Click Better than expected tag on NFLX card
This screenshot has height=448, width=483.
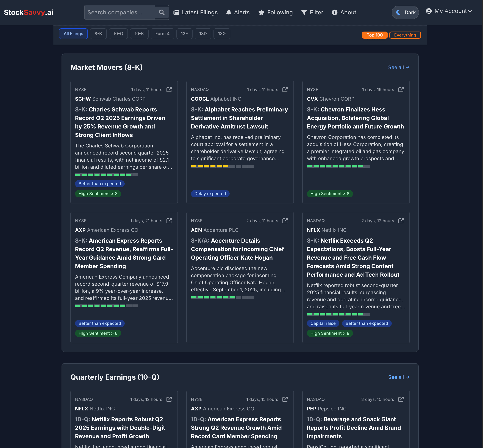click(x=367, y=323)
